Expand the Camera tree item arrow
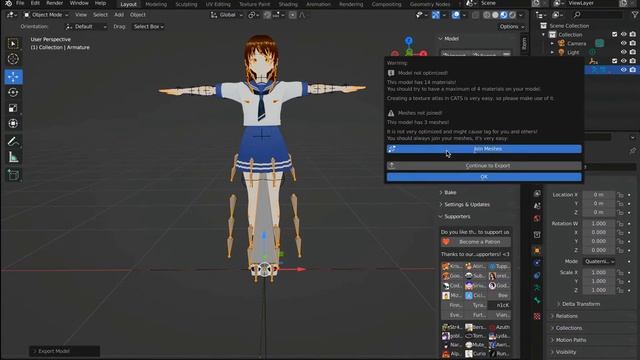This screenshot has width=640, height=360. tap(552, 43)
